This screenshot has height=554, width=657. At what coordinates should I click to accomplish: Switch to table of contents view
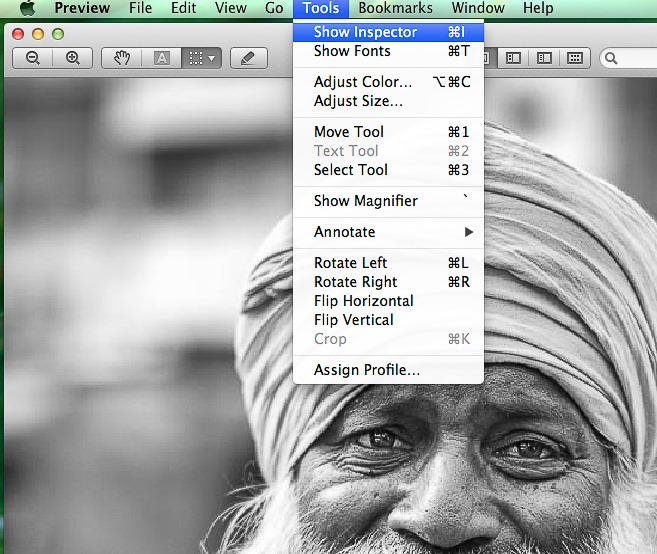pos(544,58)
